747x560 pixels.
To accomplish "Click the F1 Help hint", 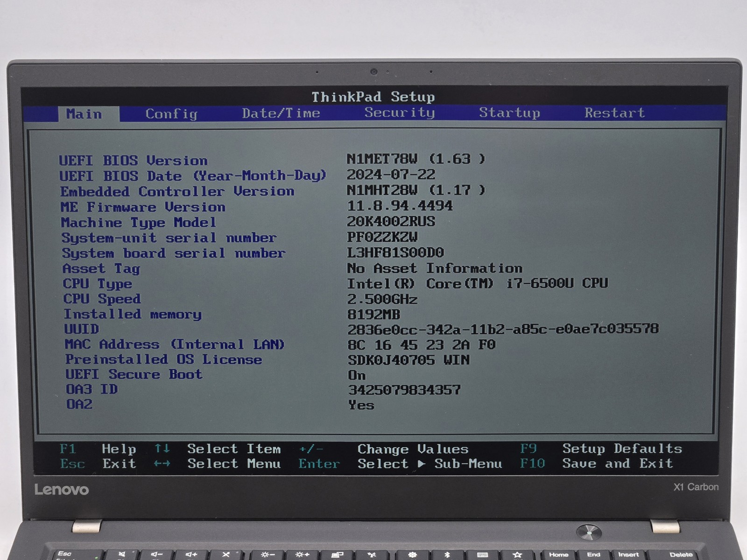I will click(x=98, y=449).
